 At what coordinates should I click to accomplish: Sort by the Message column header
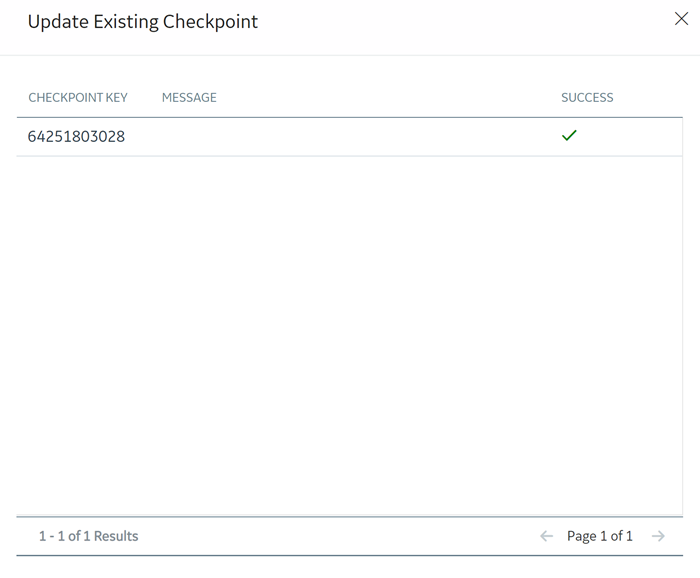coord(189,97)
